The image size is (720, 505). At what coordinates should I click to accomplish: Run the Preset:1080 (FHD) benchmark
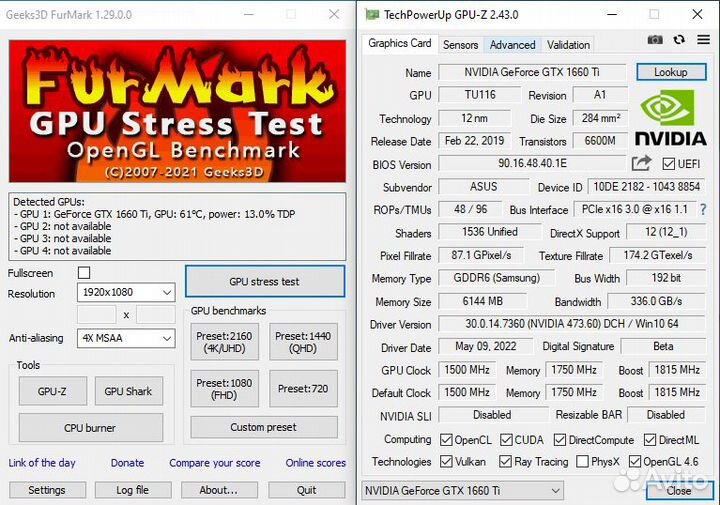coord(224,389)
